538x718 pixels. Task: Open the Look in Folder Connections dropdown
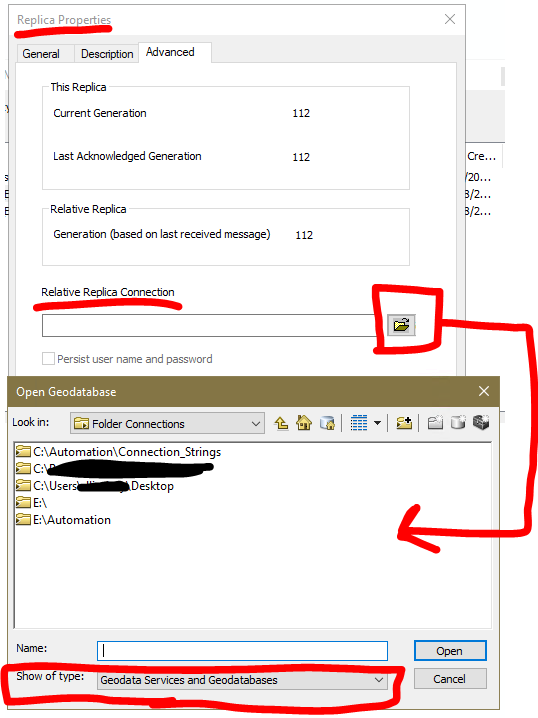167,424
